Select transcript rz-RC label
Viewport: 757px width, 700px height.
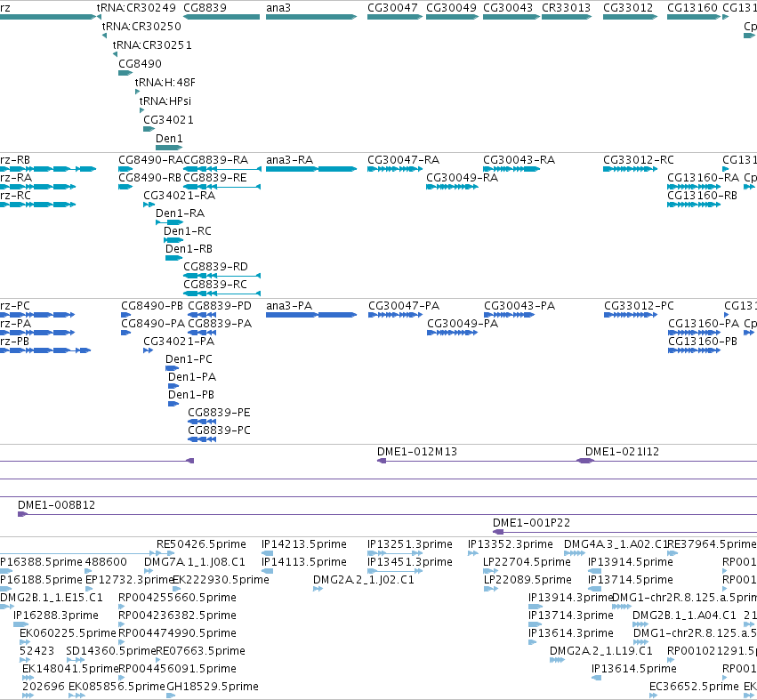[15, 196]
